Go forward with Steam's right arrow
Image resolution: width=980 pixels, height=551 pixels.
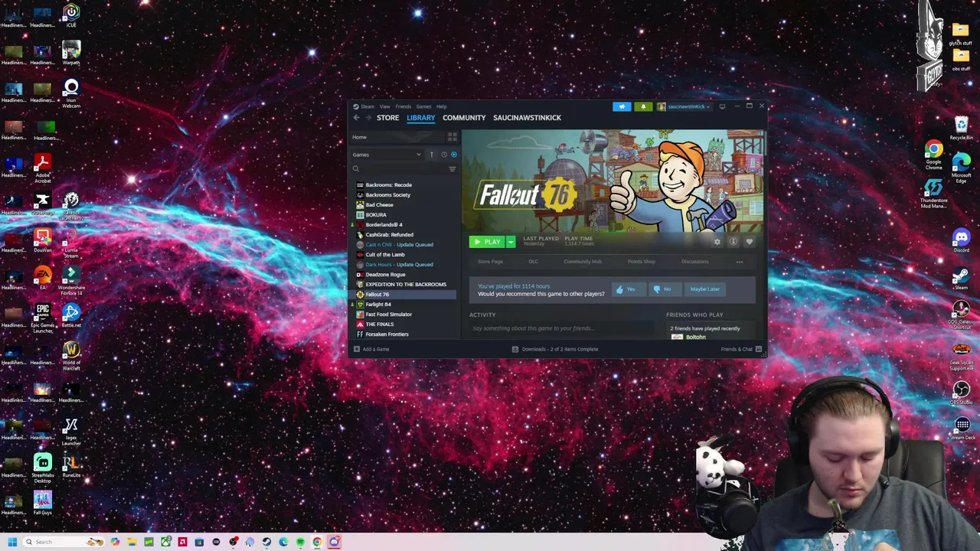[368, 118]
